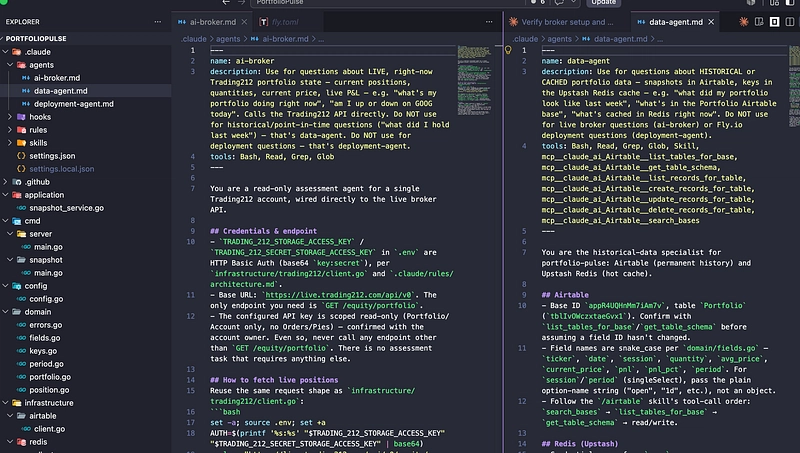Click 'agents' in left editor breadcrumb
The height and width of the screenshot is (453, 800).
pyautogui.click(x=228, y=39)
